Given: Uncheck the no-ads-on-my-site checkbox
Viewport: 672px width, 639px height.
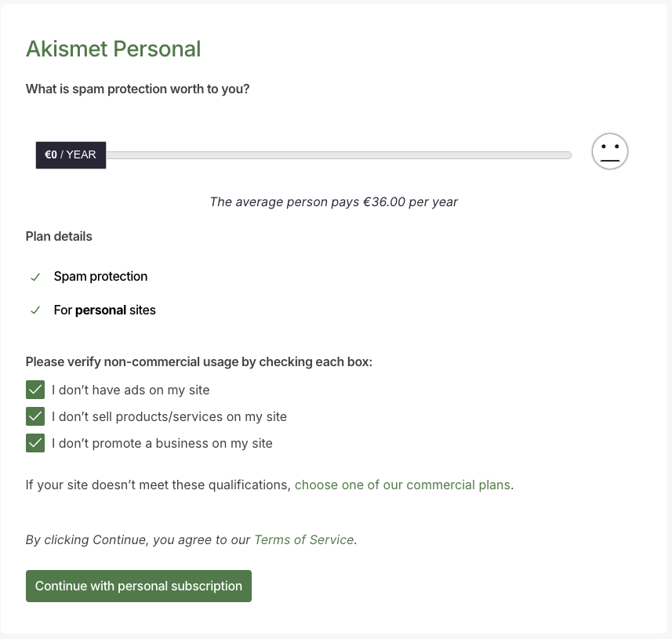Looking at the screenshot, I should tap(35, 390).
